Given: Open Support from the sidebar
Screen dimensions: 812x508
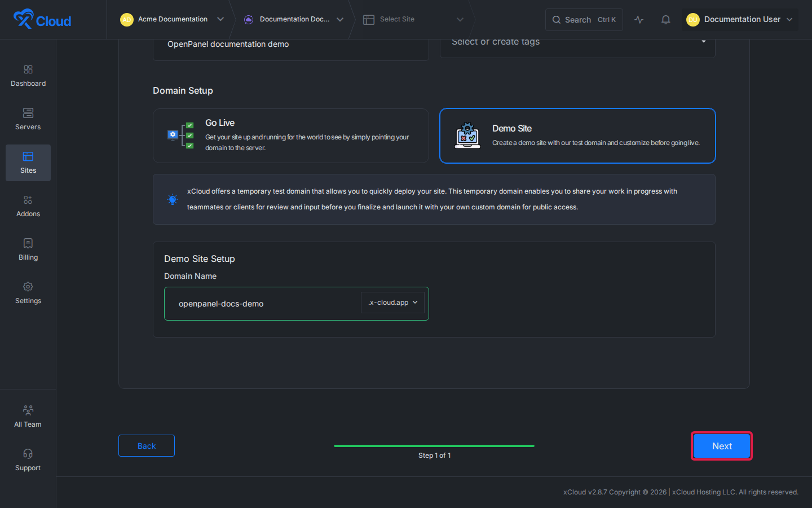Looking at the screenshot, I should [x=28, y=461].
